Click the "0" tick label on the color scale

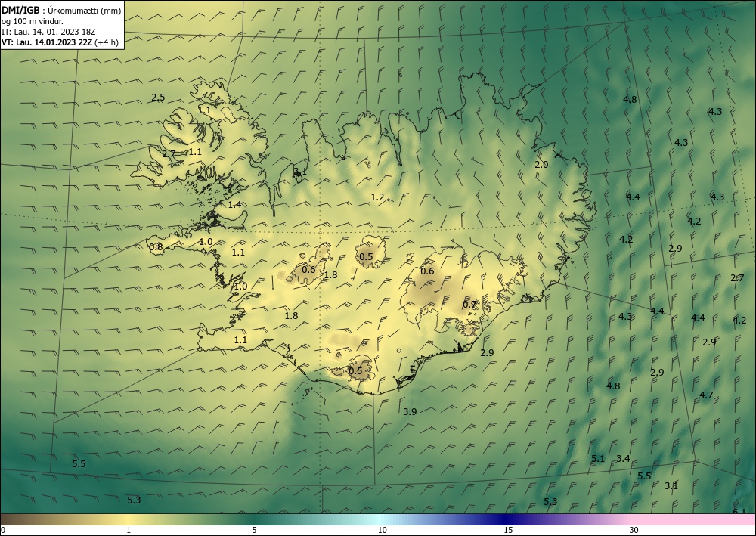(x=3, y=530)
